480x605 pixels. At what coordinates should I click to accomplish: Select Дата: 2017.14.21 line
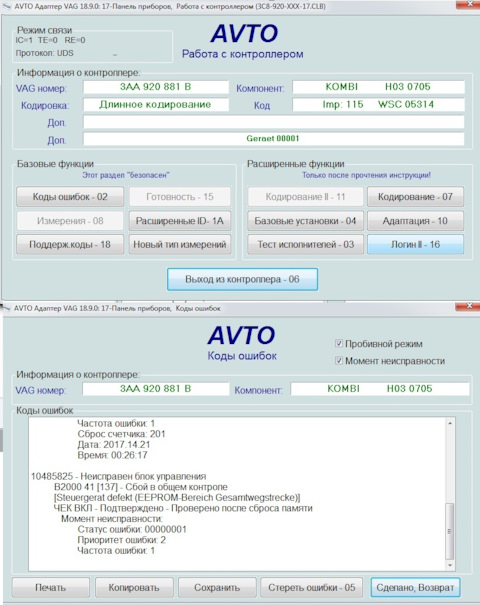(113, 444)
